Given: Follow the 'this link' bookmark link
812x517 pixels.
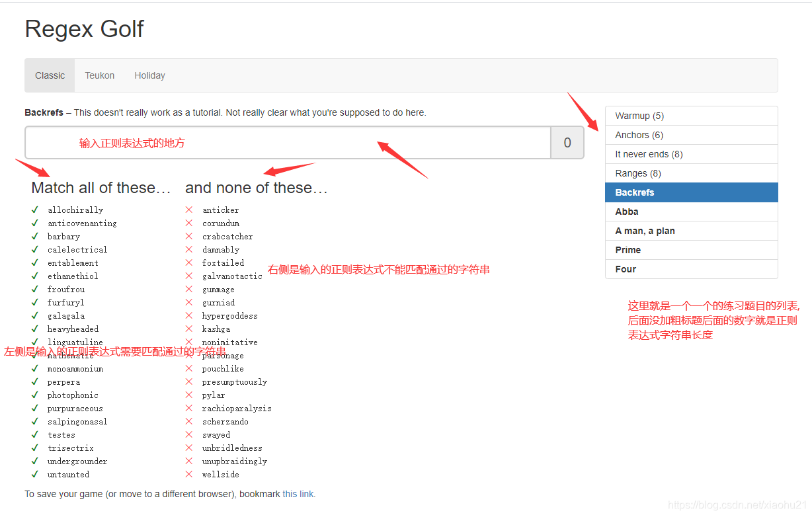Looking at the screenshot, I should [298, 494].
